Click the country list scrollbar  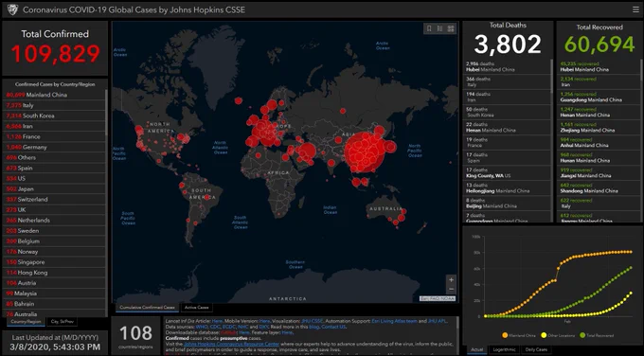(106, 113)
